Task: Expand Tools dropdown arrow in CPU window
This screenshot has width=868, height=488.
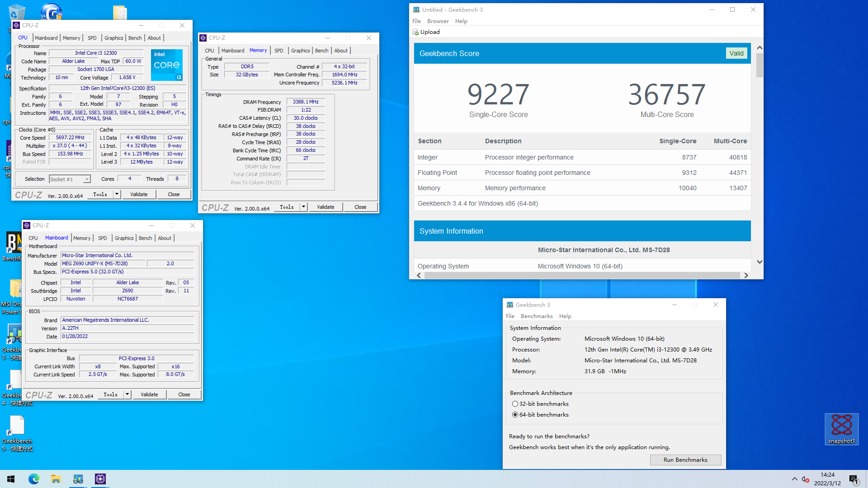Action: [x=117, y=194]
